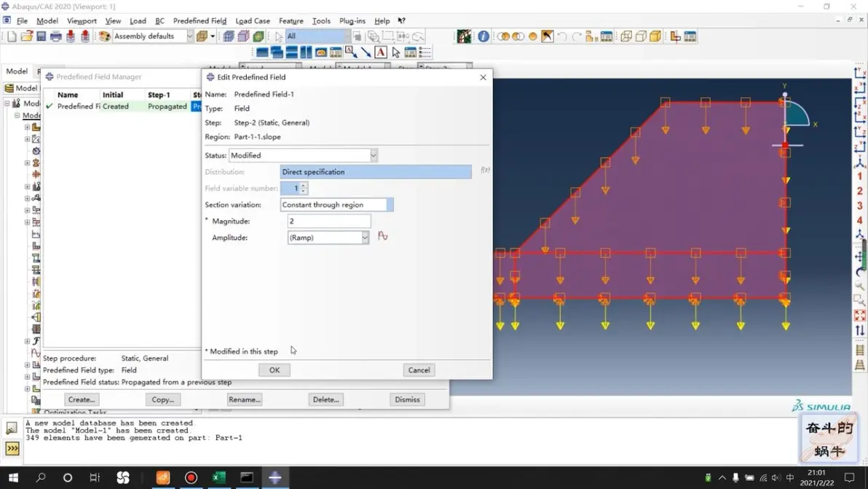Select the shaded render style icon
The height and width of the screenshot is (489, 868).
coord(655,36)
